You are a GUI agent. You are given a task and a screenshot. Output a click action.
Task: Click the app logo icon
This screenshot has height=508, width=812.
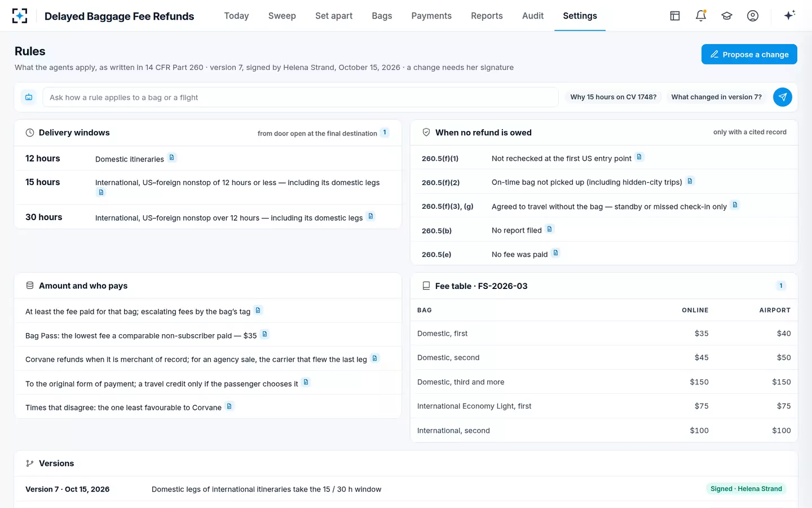coord(20,16)
